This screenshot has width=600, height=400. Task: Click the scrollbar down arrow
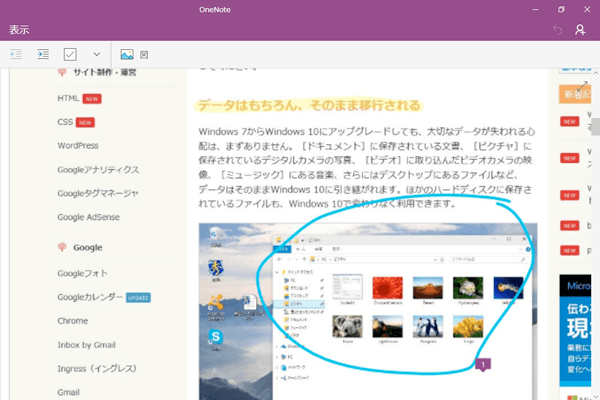(x=596, y=396)
